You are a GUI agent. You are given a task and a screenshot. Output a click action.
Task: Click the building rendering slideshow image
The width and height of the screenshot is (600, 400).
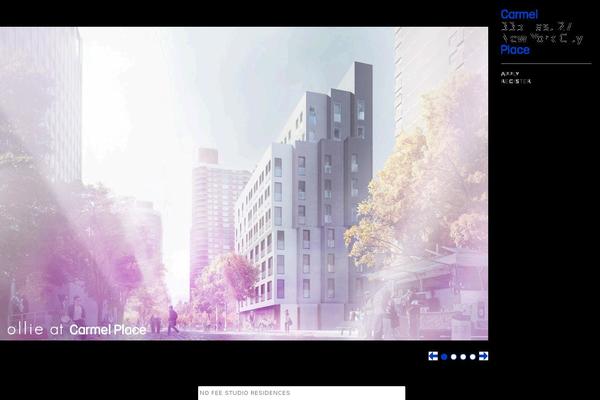tap(244, 183)
